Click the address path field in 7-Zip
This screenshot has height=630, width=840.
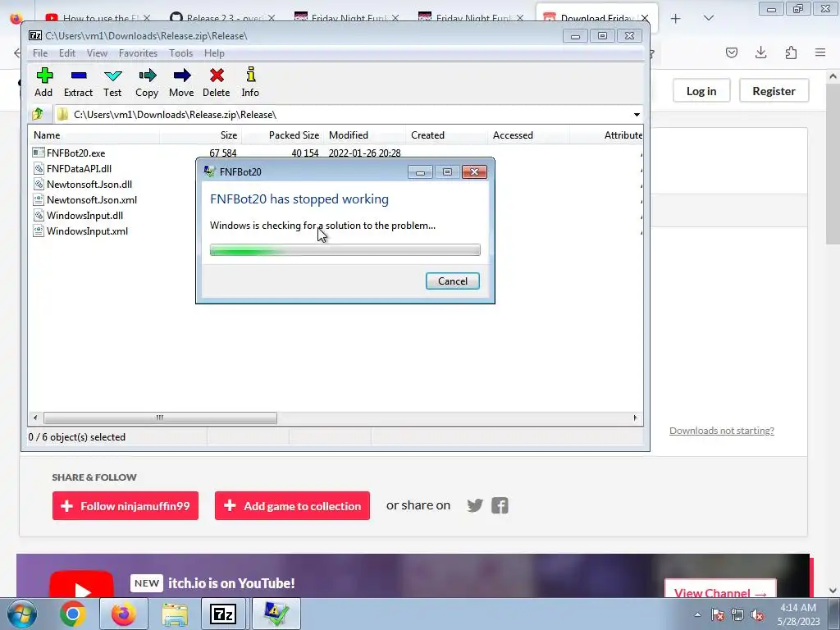tap(343, 115)
